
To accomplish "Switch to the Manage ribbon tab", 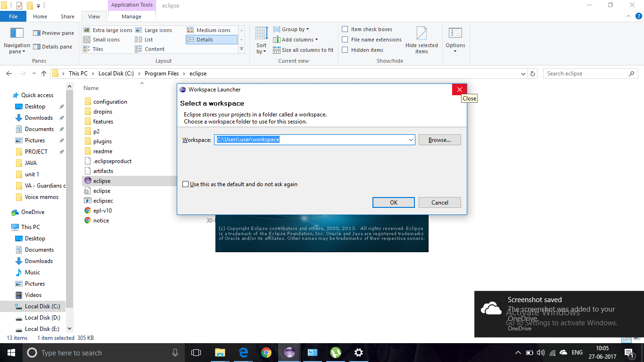I will [132, 16].
